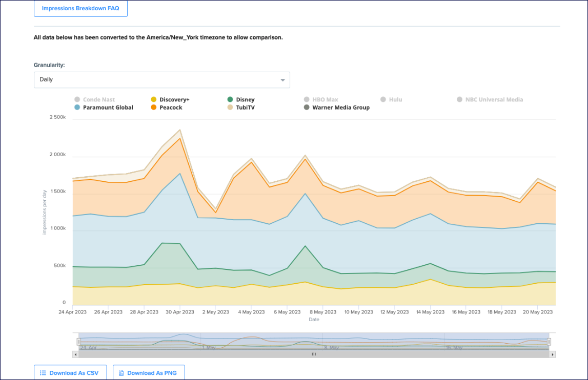Click the chevron on the Granularity selector
The width and height of the screenshot is (588, 380).
pyautogui.click(x=282, y=80)
